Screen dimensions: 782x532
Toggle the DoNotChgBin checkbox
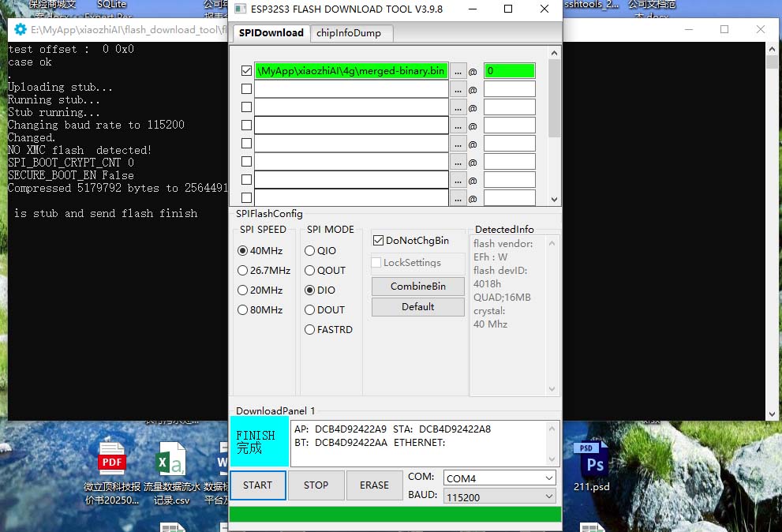(379, 240)
